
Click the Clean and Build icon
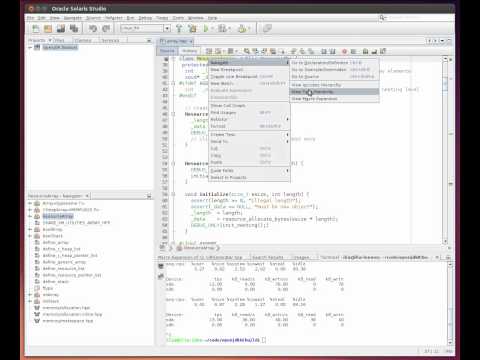(192, 29)
